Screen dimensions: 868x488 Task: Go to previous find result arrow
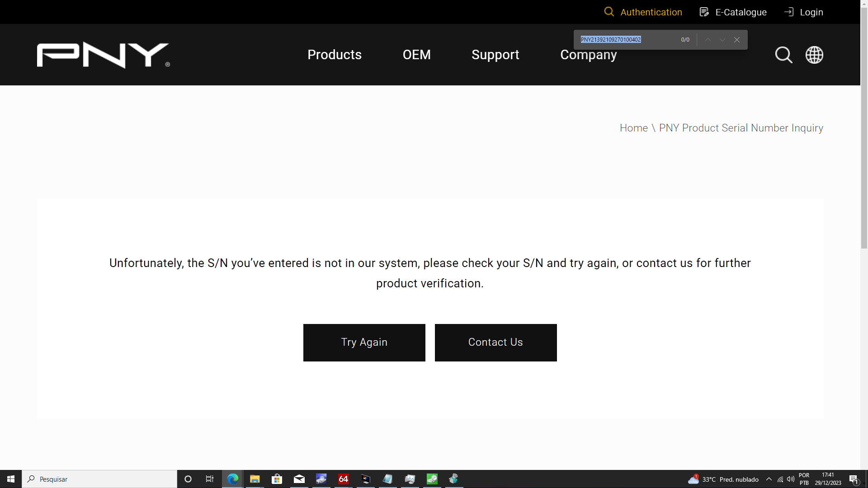[x=708, y=40]
